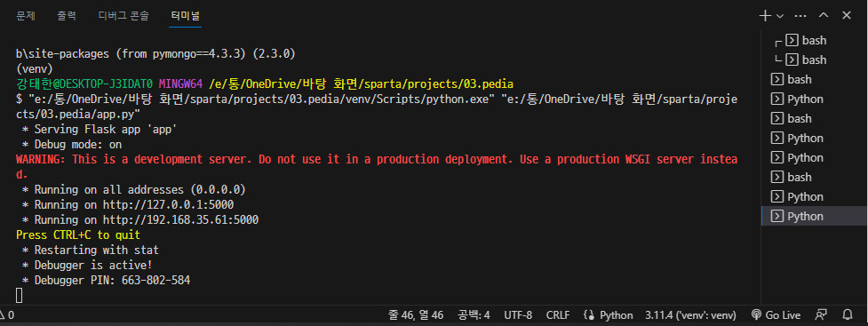The image size is (868, 326).
Task: Open the http://192.168.35.61:5000 link
Action: (x=181, y=219)
